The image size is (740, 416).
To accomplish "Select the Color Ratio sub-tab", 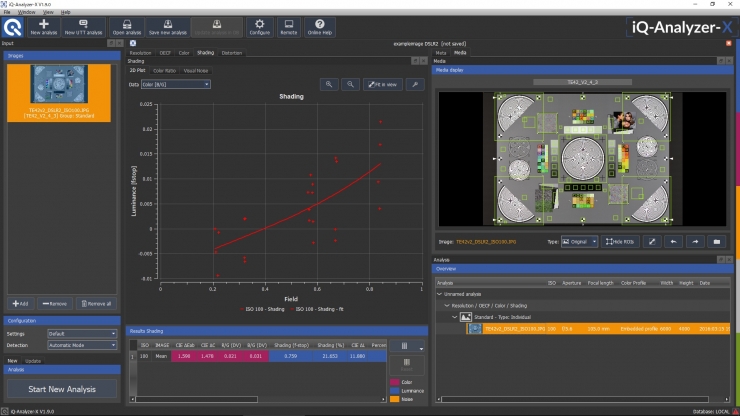I will [164, 71].
